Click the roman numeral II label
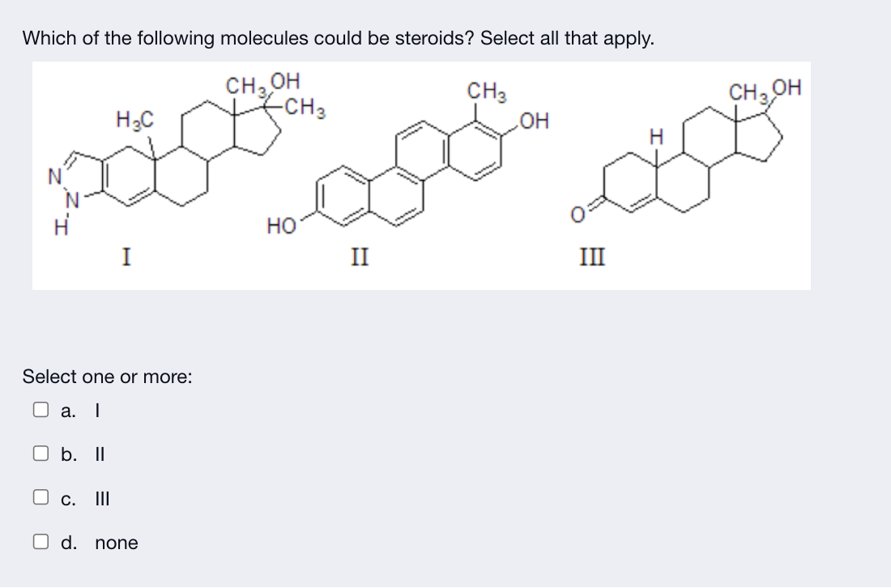 click(x=359, y=258)
